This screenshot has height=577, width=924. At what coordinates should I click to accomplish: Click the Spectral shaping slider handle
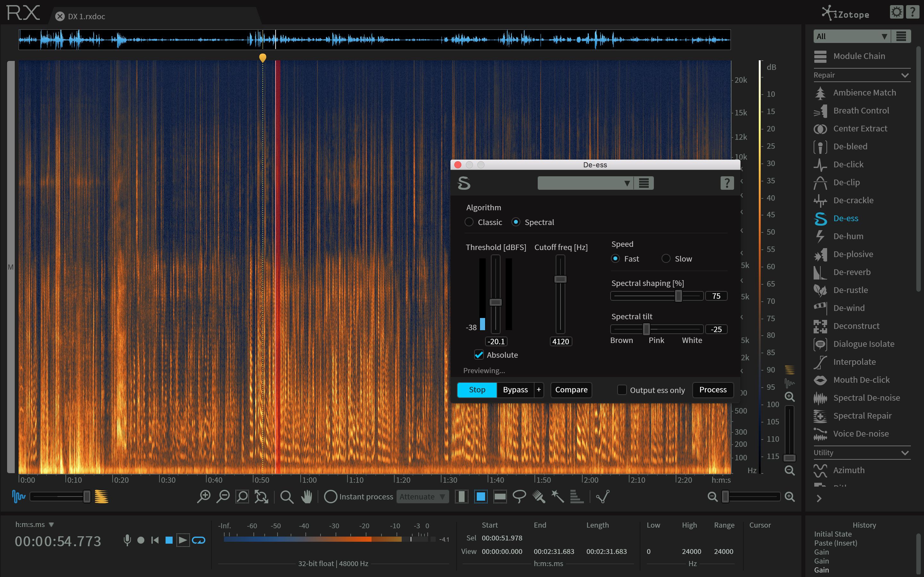[678, 296]
